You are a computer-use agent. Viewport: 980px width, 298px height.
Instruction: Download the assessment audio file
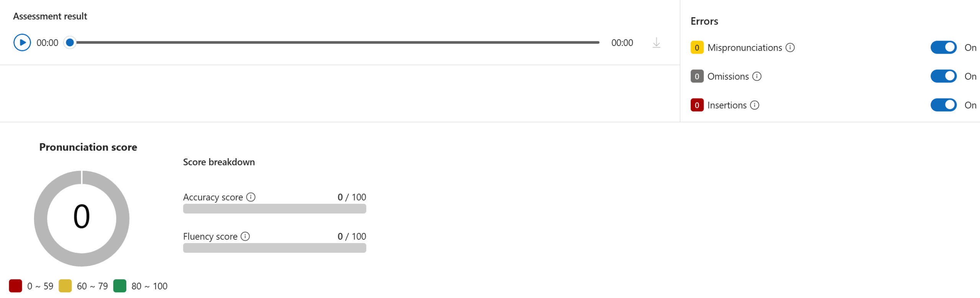click(x=656, y=43)
